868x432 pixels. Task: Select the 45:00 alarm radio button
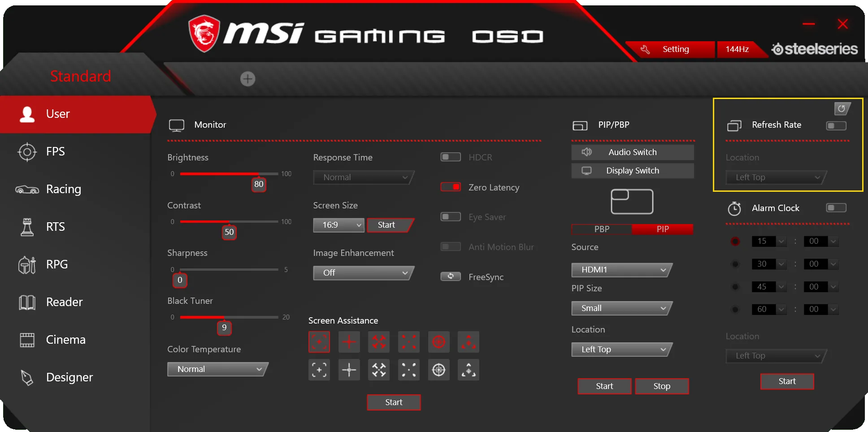tap(735, 287)
